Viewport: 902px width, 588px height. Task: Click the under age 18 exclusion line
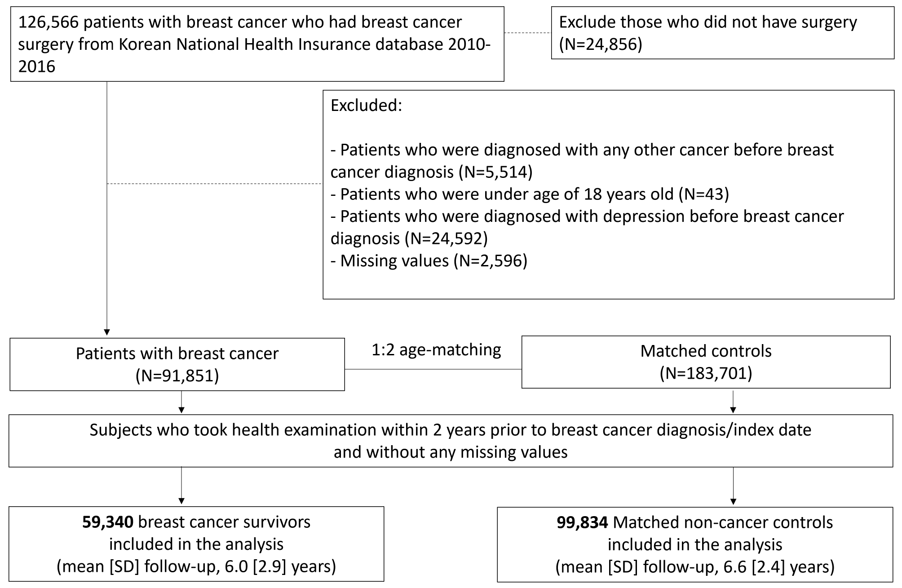tap(530, 194)
